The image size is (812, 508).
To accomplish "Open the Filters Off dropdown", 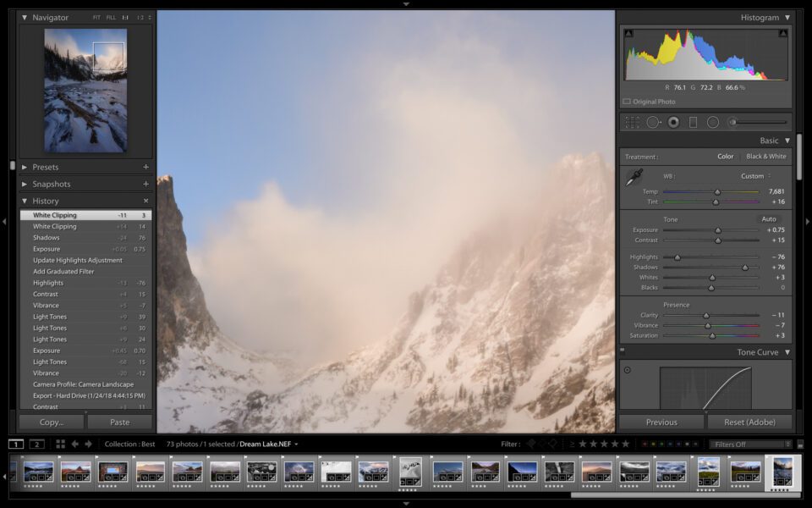I will point(751,444).
